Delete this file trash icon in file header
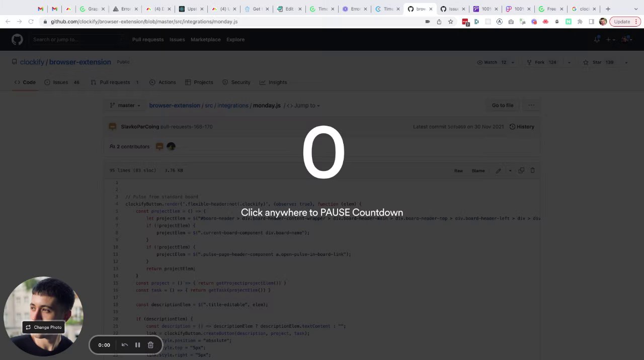644x360 pixels. pyautogui.click(x=533, y=170)
